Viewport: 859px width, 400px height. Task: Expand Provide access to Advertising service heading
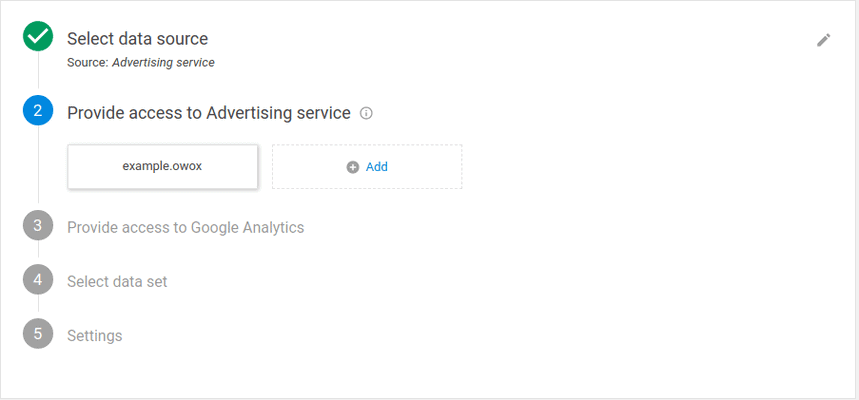pyautogui.click(x=208, y=113)
